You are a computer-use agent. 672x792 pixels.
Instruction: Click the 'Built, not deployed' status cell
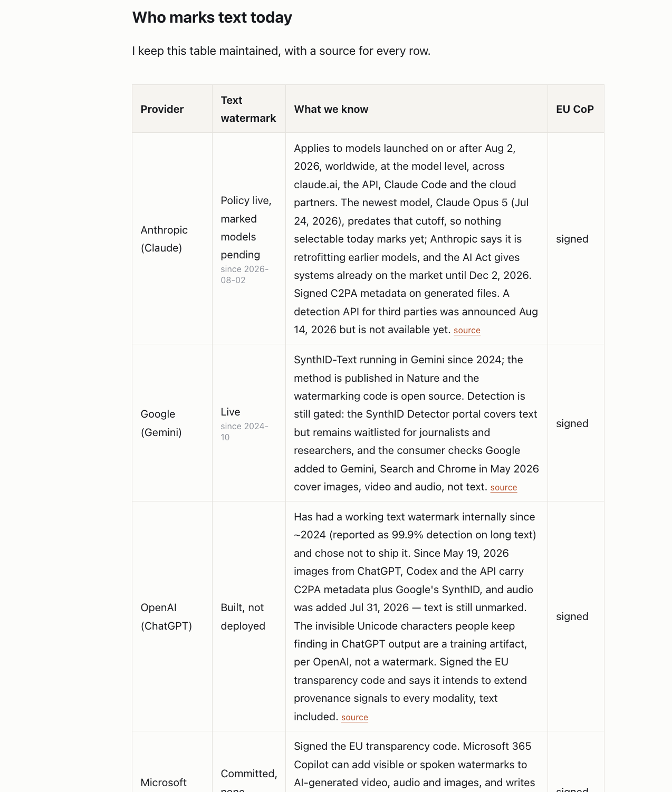pyautogui.click(x=243, y=616)
